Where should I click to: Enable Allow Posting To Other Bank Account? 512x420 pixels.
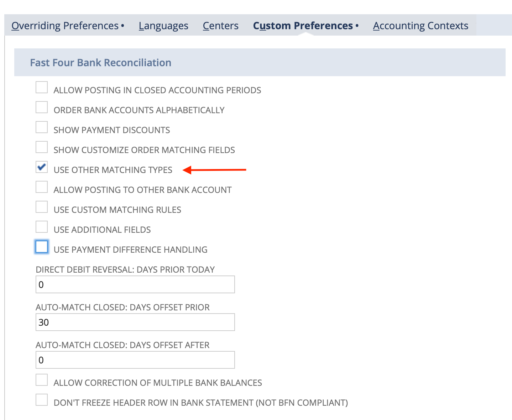tap(41, 187)
